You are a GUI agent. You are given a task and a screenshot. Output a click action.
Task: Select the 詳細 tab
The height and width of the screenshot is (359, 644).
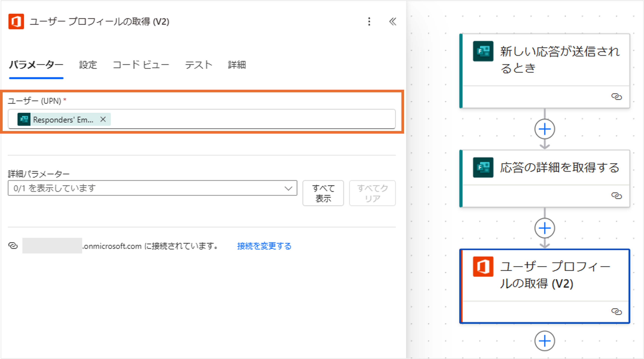tap(237, 65)
